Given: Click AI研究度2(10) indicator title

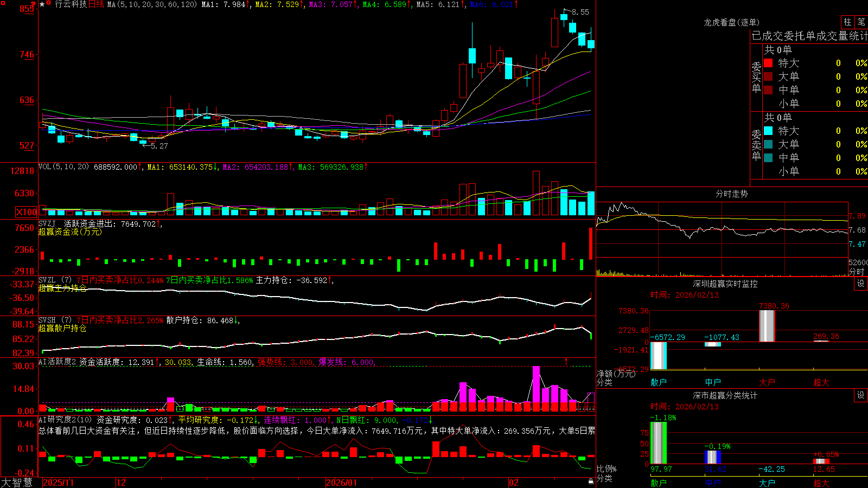Looking at the screenshot, I should tap(65, 420).
